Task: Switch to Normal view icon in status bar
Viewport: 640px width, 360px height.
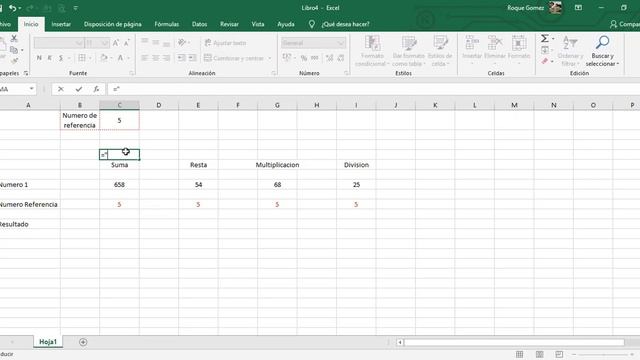Action: (x=520, y=354)
